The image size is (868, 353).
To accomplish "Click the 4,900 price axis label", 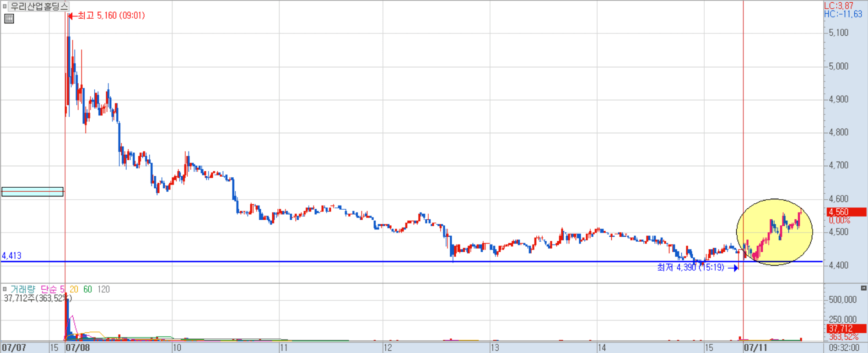I will pos(839,99).
